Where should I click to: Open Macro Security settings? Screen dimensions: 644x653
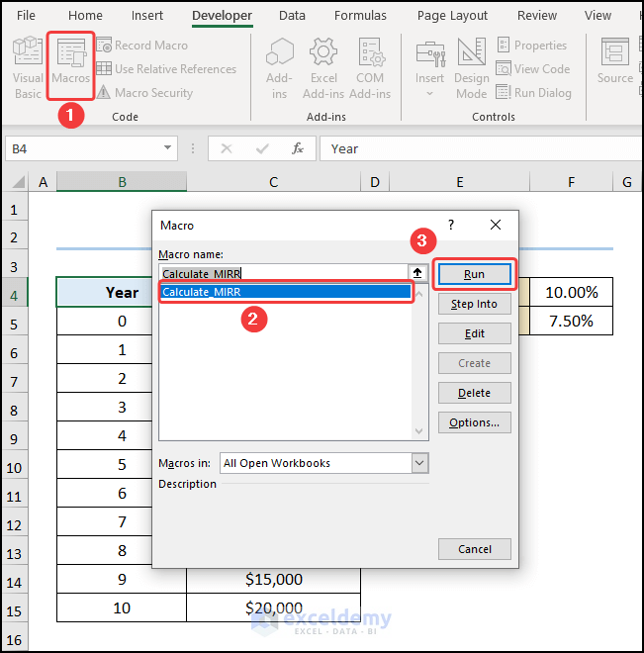[144, 92]
